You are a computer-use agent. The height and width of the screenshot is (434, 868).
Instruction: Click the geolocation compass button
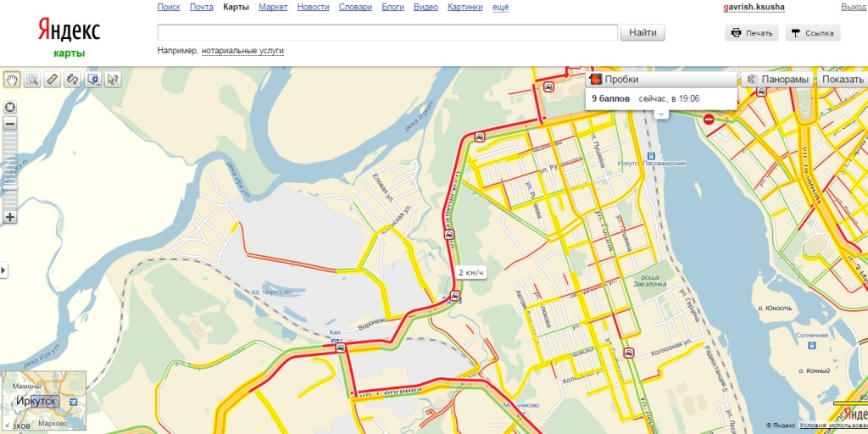point(10,107)
